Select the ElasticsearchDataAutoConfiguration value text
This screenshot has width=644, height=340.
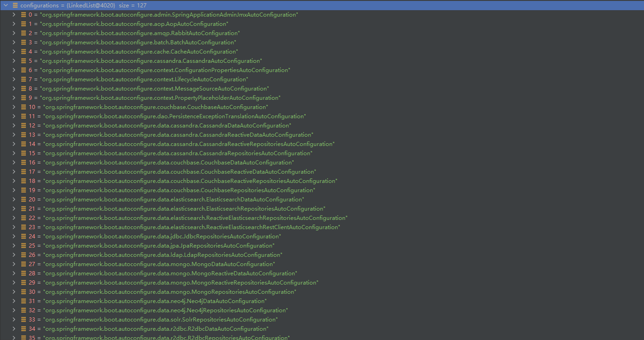click(173, 200)
